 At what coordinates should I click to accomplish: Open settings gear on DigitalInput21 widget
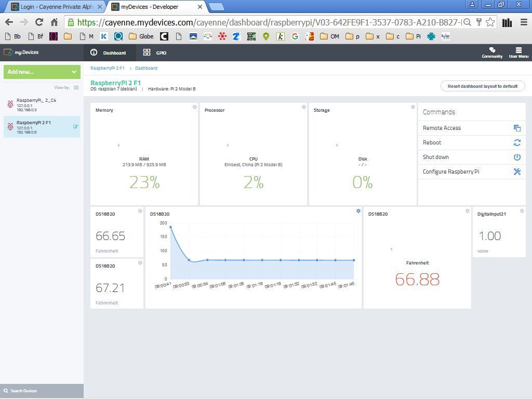522,211
